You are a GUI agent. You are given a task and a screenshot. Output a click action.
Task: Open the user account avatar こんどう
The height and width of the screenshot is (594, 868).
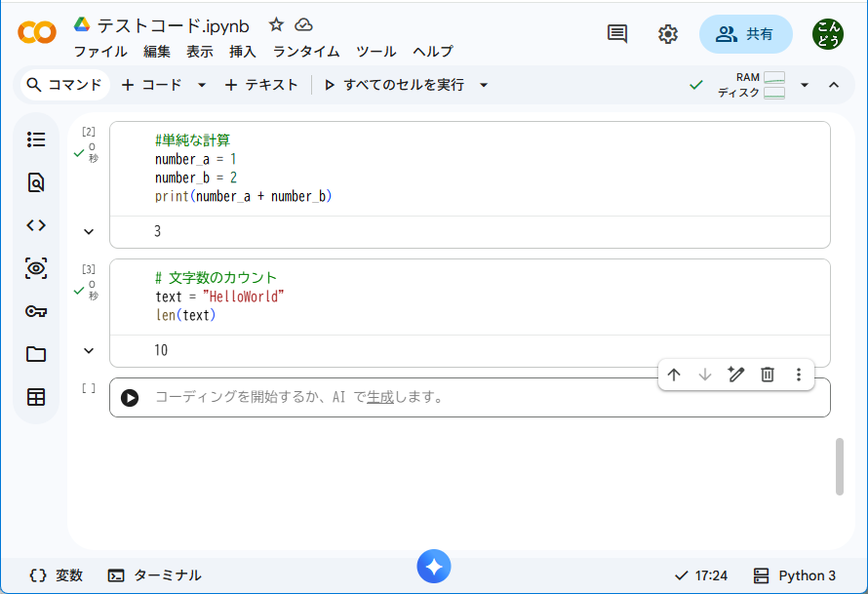828,34
